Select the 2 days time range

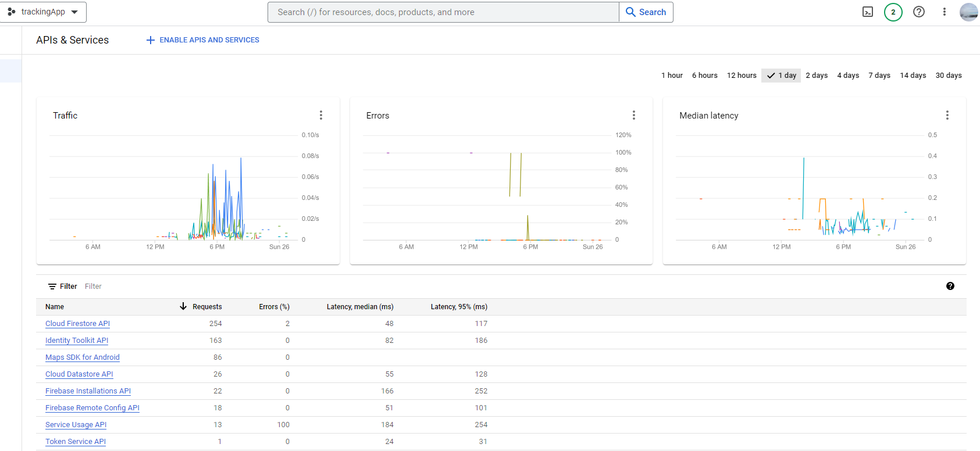coord(817,76)
